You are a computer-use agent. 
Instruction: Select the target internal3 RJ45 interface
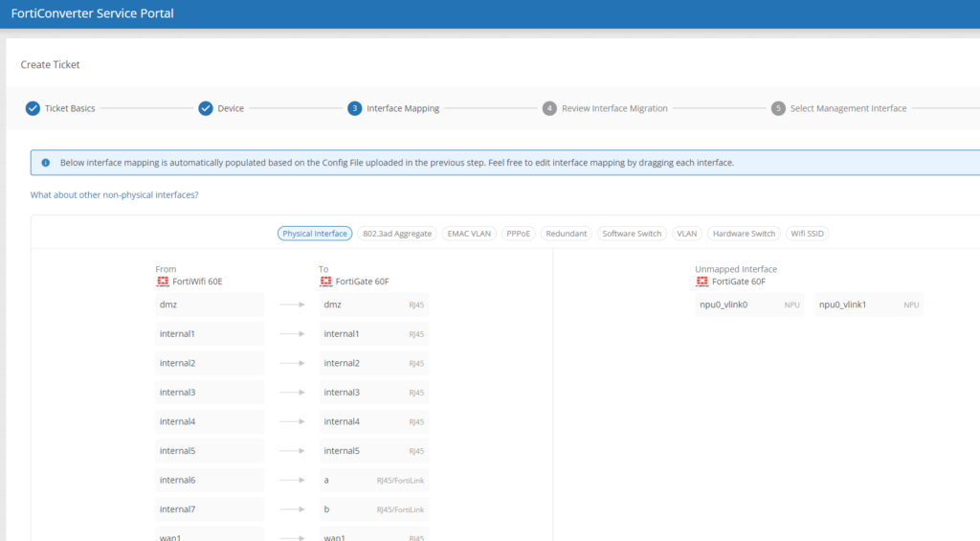(374, 393)
